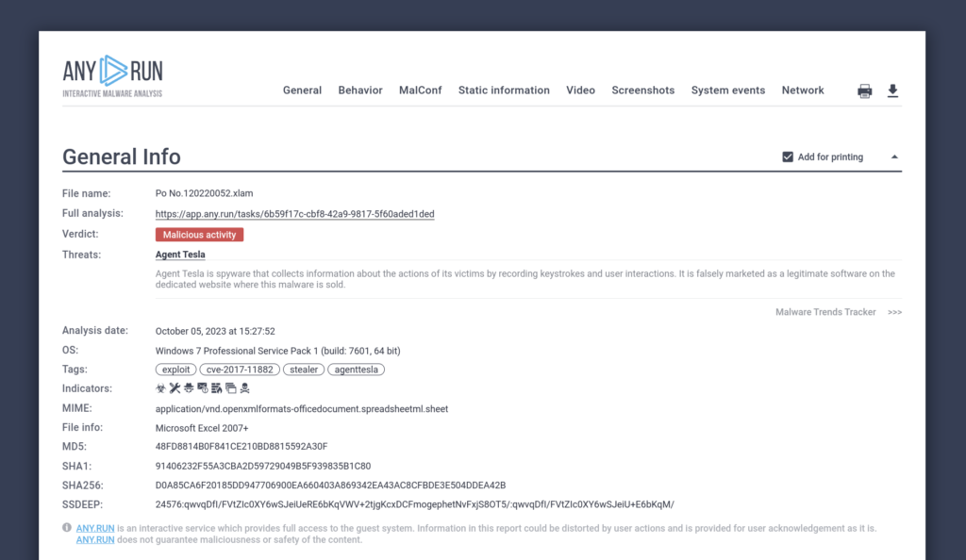Image resolution: width=966 pixels, height=560 pixels.
Task: Open the full analysis task URL
Action: tap(294, 214)
